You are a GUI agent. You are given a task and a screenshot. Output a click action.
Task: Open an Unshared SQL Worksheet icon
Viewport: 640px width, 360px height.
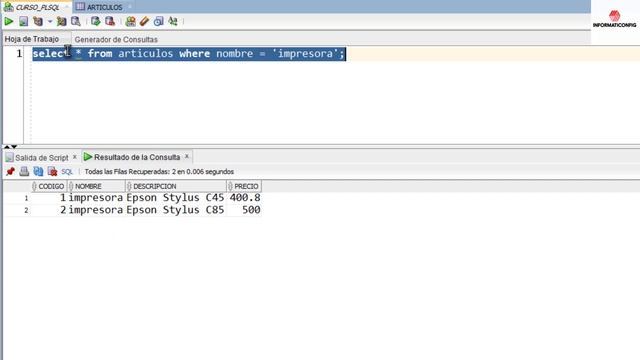click(x=131, y=21)
